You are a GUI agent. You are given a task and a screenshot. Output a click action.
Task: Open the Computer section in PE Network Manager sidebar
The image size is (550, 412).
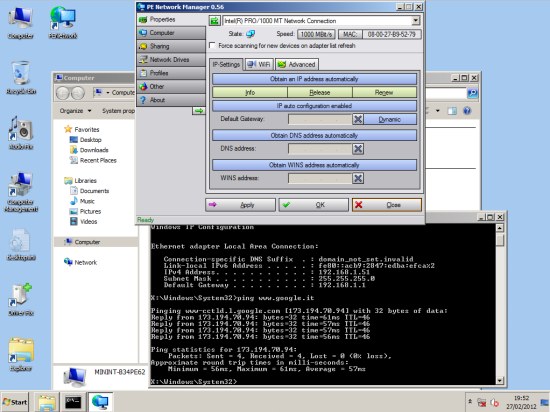tap(171, 33)
